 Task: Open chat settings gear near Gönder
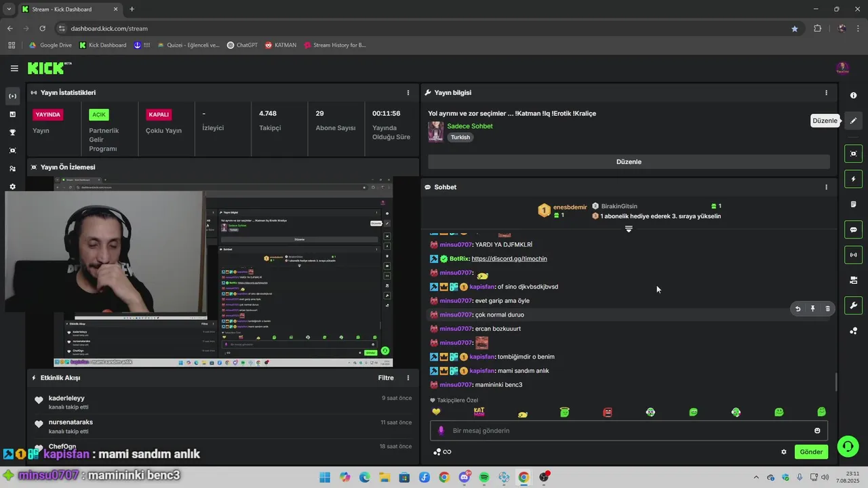point(784,452)
